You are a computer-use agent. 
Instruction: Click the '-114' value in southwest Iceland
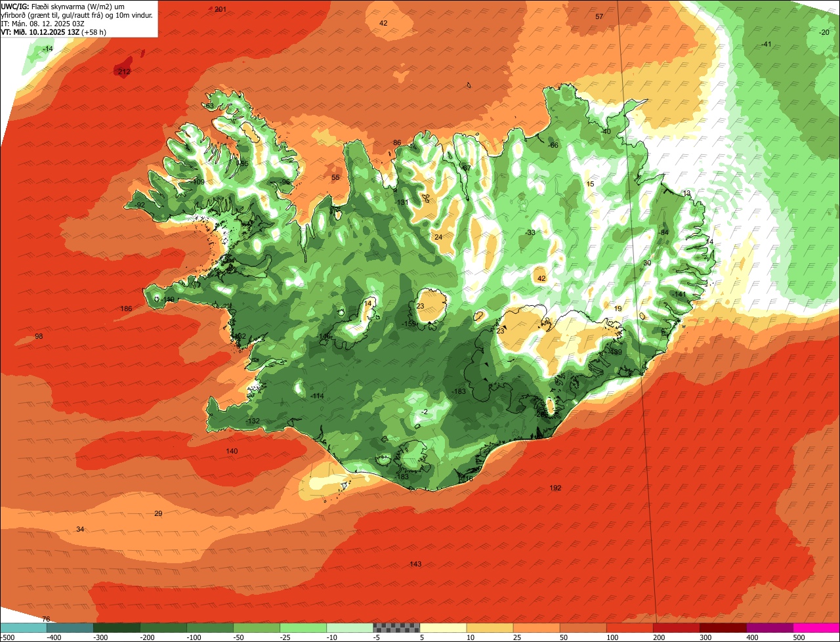pyautogui.click(x=317, y=396)
